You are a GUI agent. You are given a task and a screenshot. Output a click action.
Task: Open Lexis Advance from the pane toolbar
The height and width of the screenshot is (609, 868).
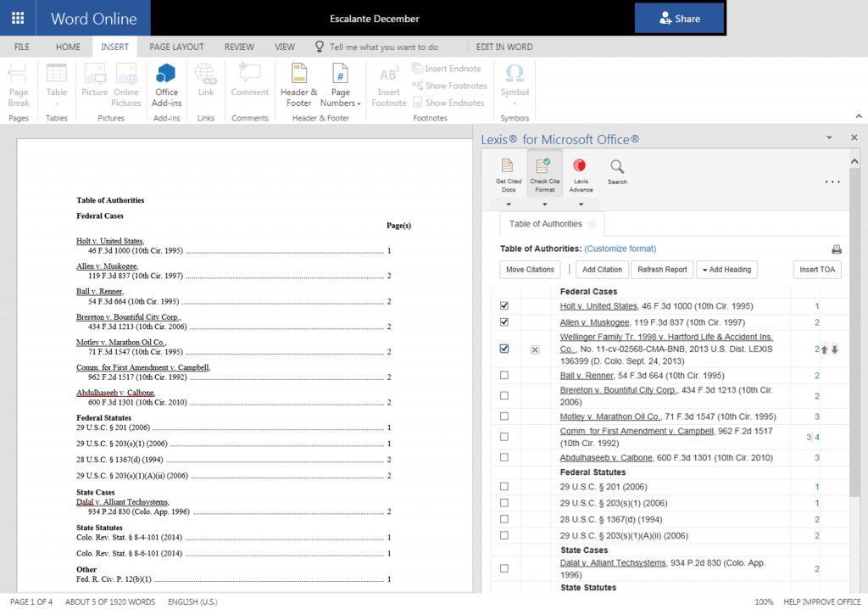pyautogui.click(x=581, y=175)
